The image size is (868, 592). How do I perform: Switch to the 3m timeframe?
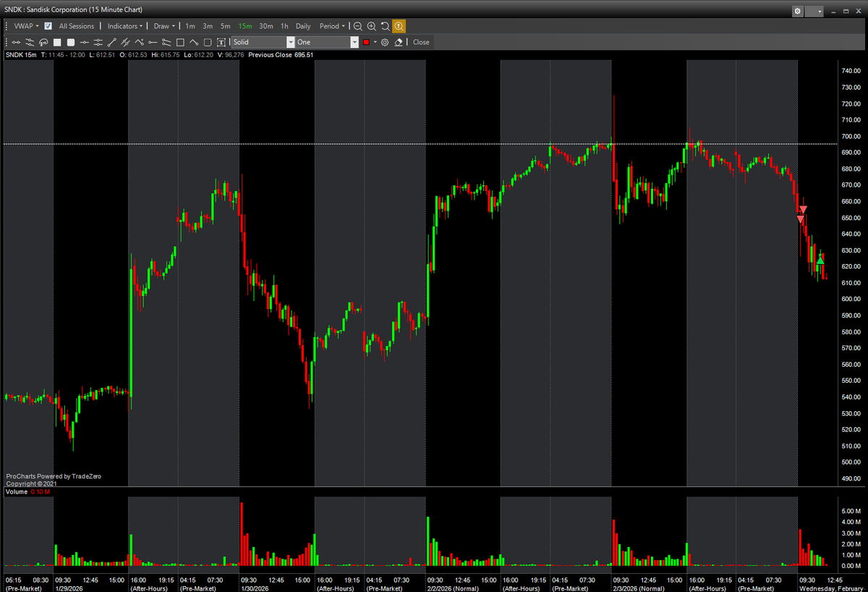point(208,26)
